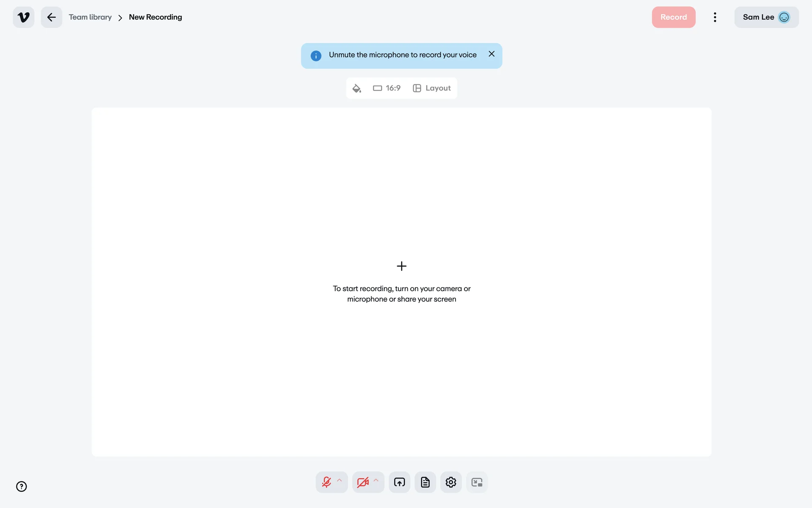Go to Team library breadcrumb
Image resolution: width=812 pixels, height=508 pixels.
pyautogui.click(x=90, y=17)
